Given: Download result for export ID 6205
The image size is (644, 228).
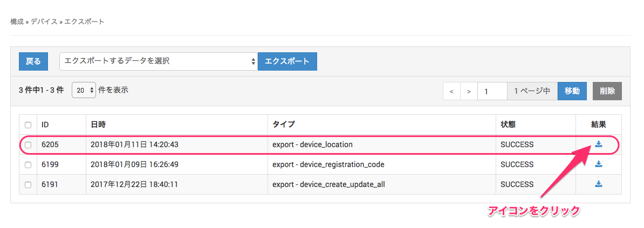Looking at the screenshot, I should pos(599,144).
